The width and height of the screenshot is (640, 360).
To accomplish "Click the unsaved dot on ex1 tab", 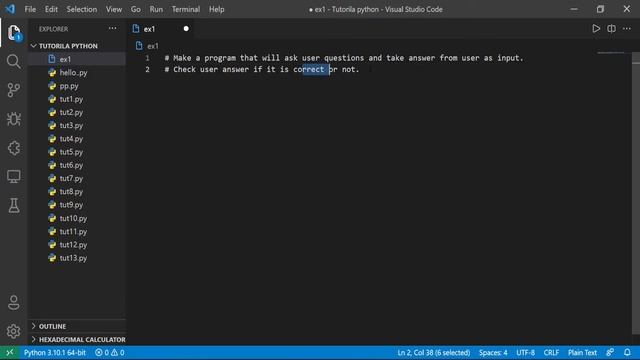I will tap(186, 29).
